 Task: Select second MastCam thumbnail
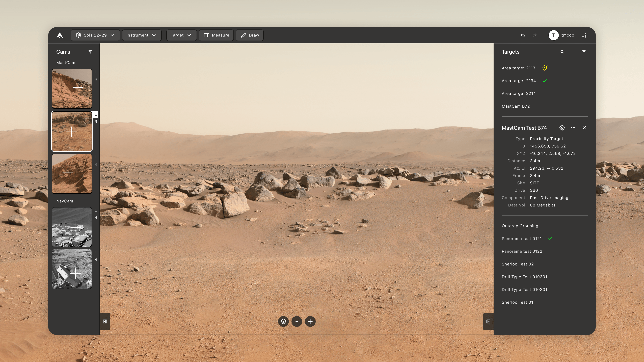tap(72, 131)
